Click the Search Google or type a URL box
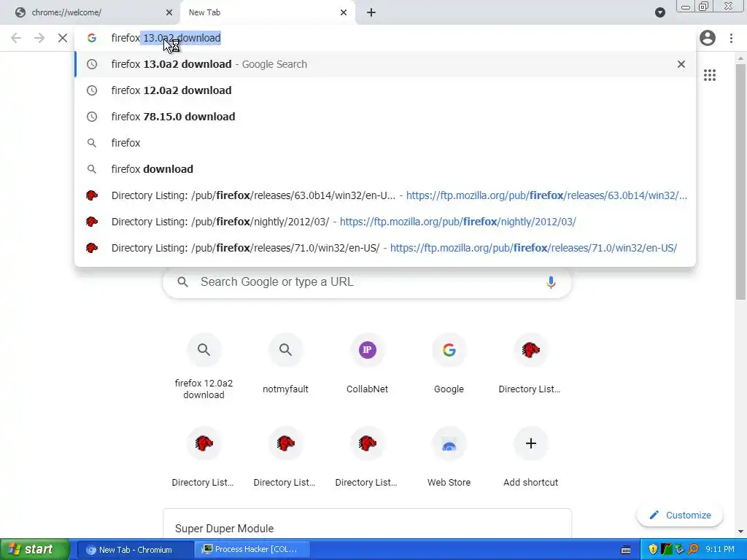This screenshot has height=560, width=747. (x=368, y=282)
